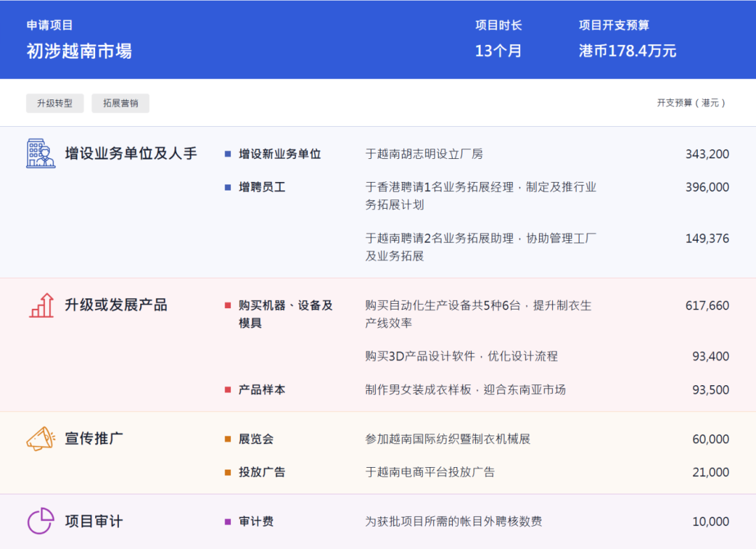Select the 拓展营销 tag
Viewport: 756px width, 549px height.
(120, 103)
